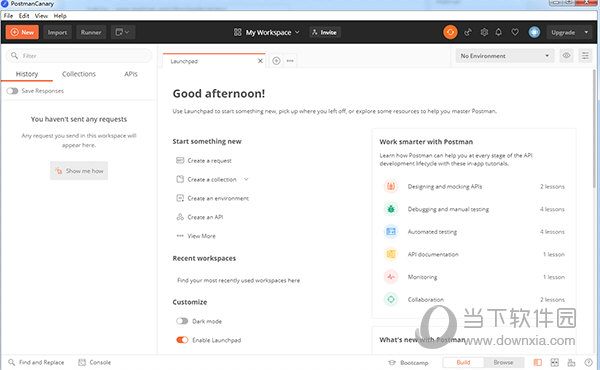Screen dimensions: 600x370
Task: Expand Create a collection chevron
Action: pos(246,179)
